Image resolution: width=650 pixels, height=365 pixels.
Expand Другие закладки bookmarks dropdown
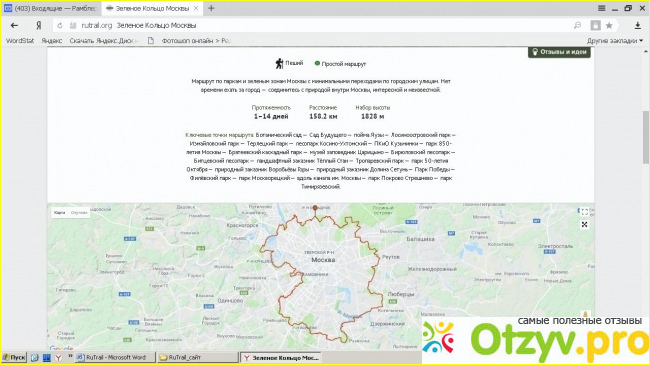coord(615,41)
